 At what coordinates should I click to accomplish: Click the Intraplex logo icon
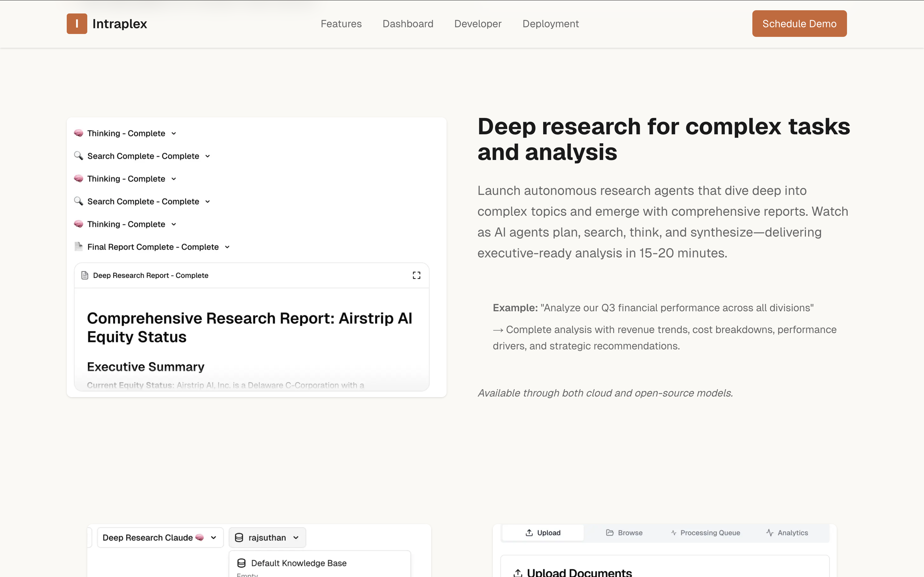click(77, 24)
